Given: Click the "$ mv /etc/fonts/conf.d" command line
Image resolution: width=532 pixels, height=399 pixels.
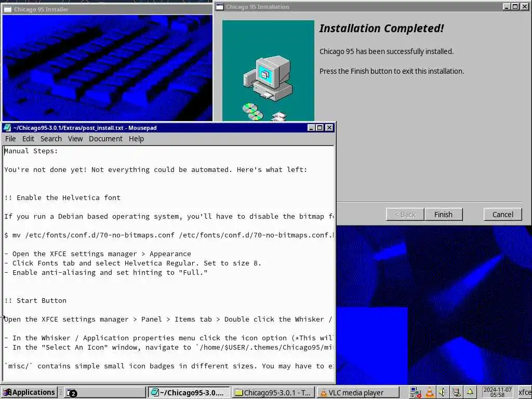Looking at the screenshot, I should tap(169, 235).
